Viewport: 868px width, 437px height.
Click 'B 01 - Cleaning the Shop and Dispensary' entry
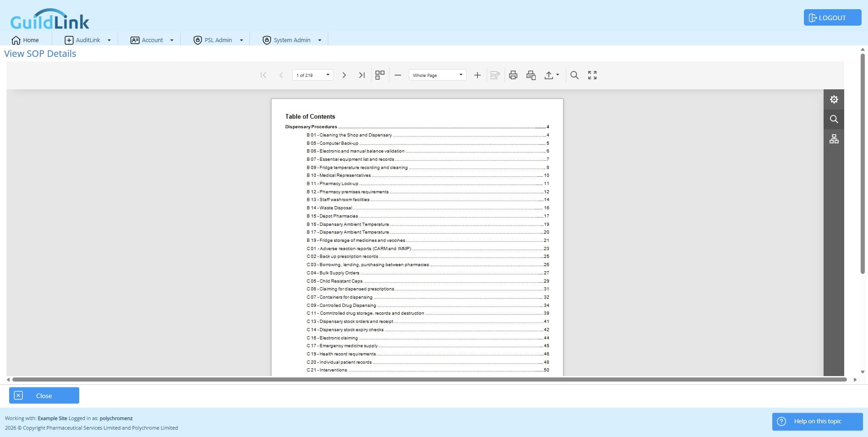pos(349,135)
